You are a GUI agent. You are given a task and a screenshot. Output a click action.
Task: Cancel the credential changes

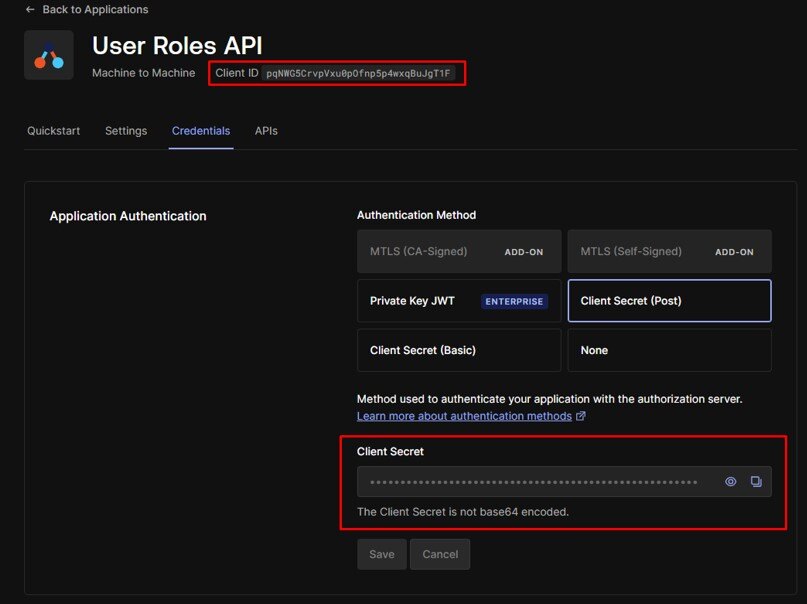(440, 554)
